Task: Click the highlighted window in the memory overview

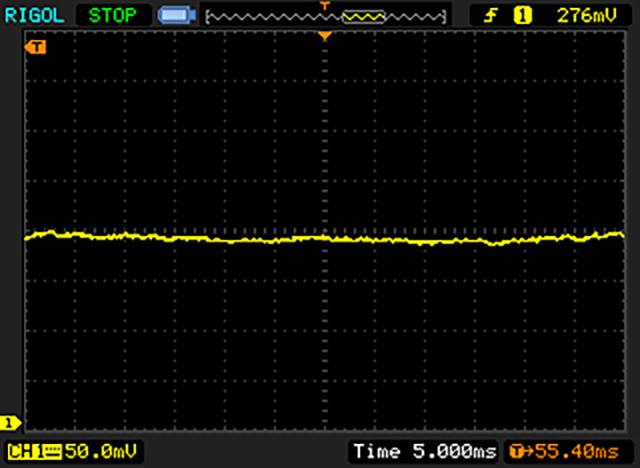Action: point(363,17)
